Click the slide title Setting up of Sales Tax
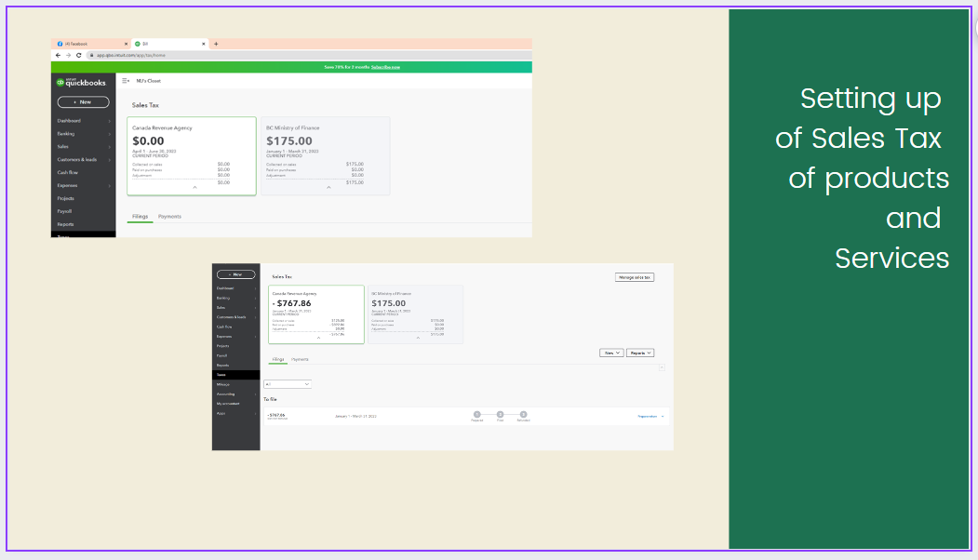The image size is (978, 560). 862,179
